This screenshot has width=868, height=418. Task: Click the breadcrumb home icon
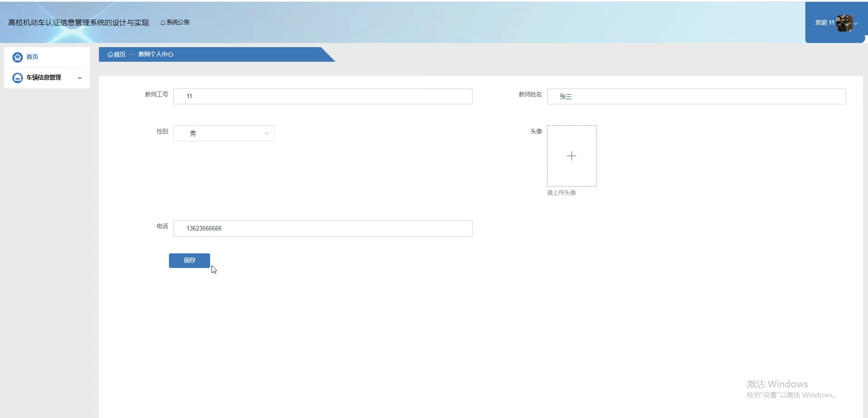tap(110, 54)
